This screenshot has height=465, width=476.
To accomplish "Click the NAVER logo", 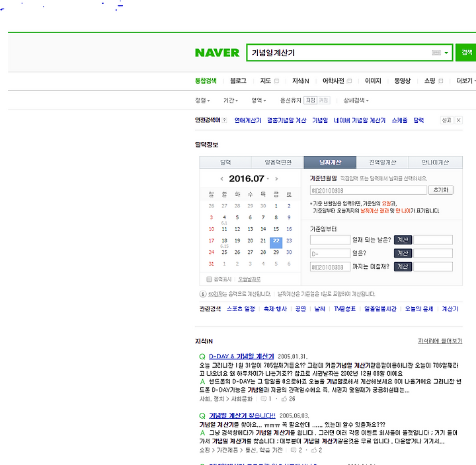I will [x=217, y=53].
